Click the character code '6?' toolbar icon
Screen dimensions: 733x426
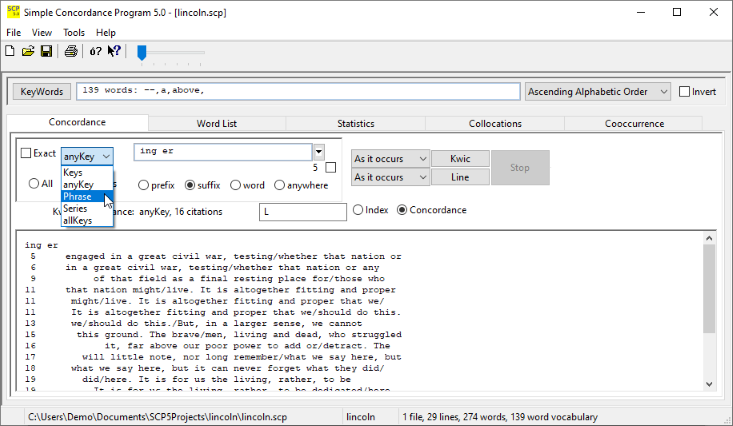pos(96,51)
